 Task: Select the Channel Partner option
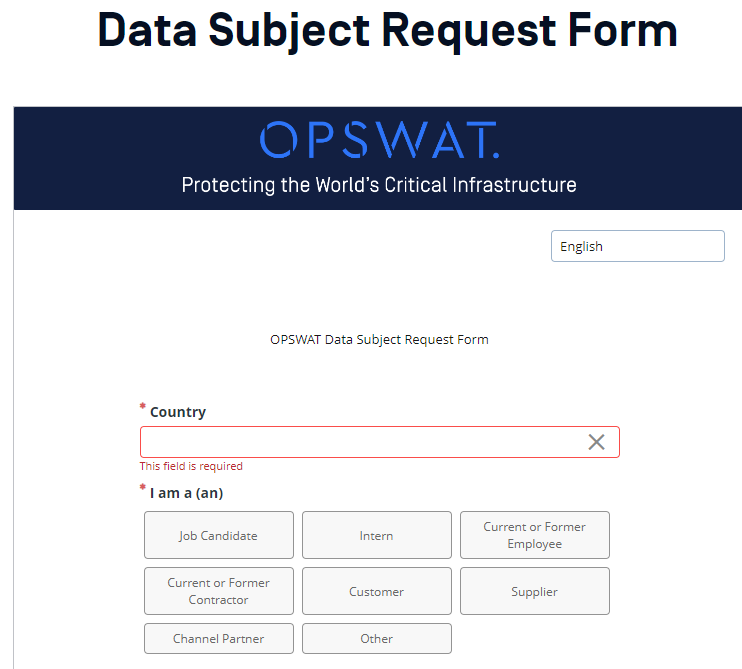(x=219, y=638)
